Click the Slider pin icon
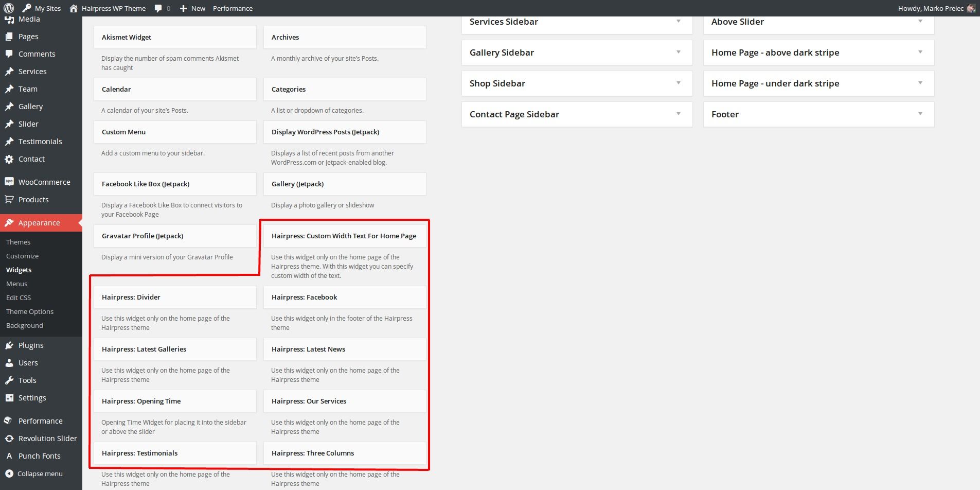The height and width of the screenshot is (490, 980). point(9,124)
